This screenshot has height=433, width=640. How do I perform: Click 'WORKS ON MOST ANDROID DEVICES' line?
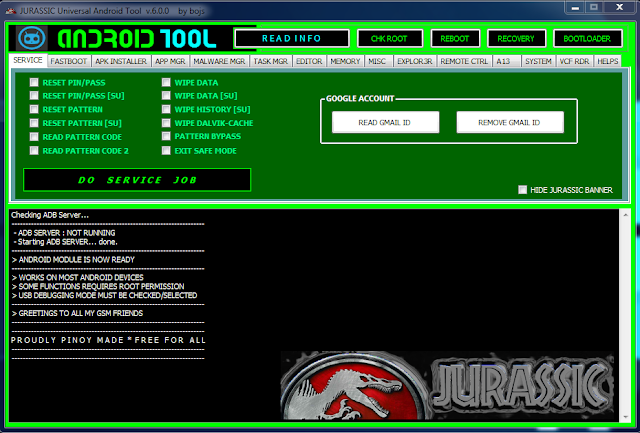point(78,278)
